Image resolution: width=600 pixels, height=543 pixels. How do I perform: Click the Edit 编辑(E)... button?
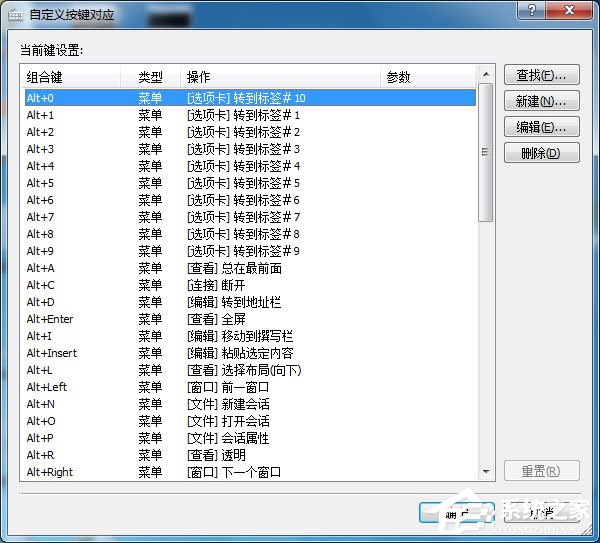[541, 127]
